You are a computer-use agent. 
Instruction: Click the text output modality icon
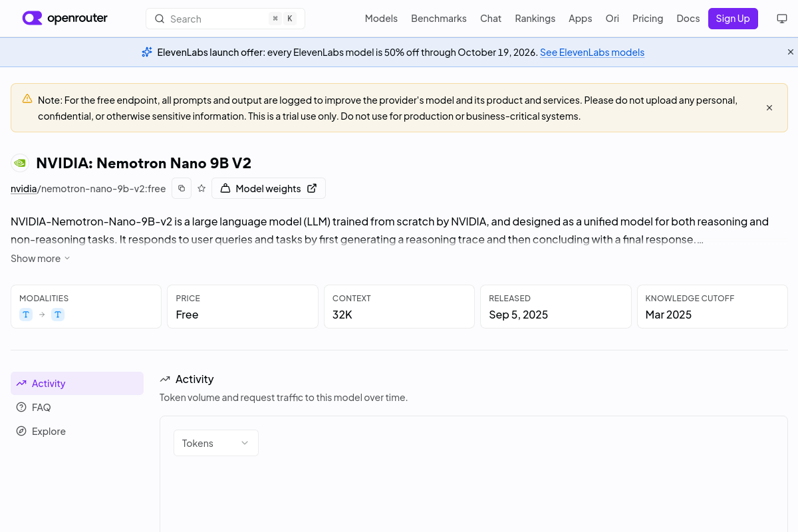[x=58, y=315]
